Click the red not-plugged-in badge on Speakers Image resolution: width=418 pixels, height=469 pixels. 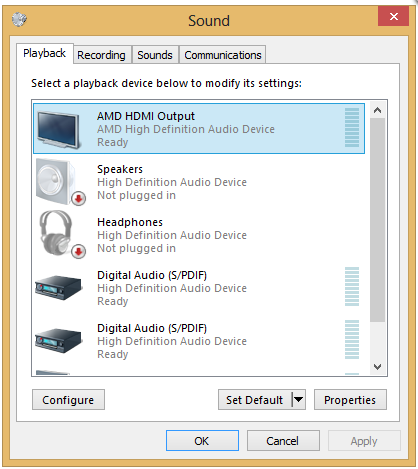[x=78, y=199]
